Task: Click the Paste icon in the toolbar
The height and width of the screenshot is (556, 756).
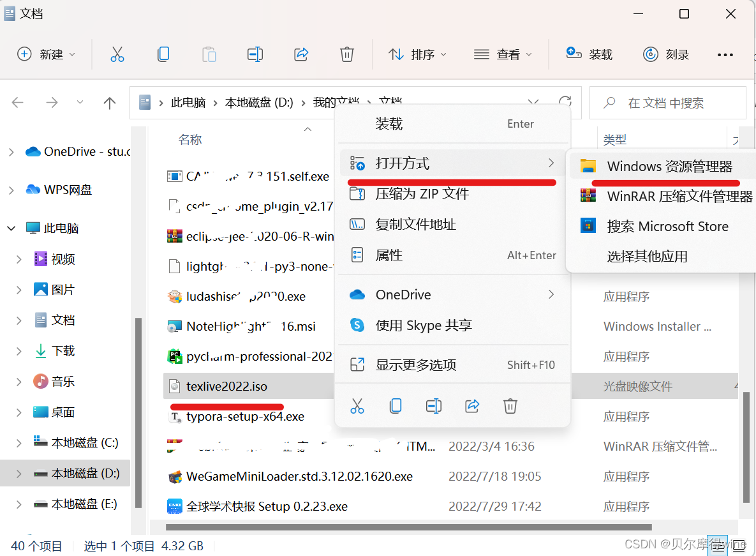Action: coord(209,54)
